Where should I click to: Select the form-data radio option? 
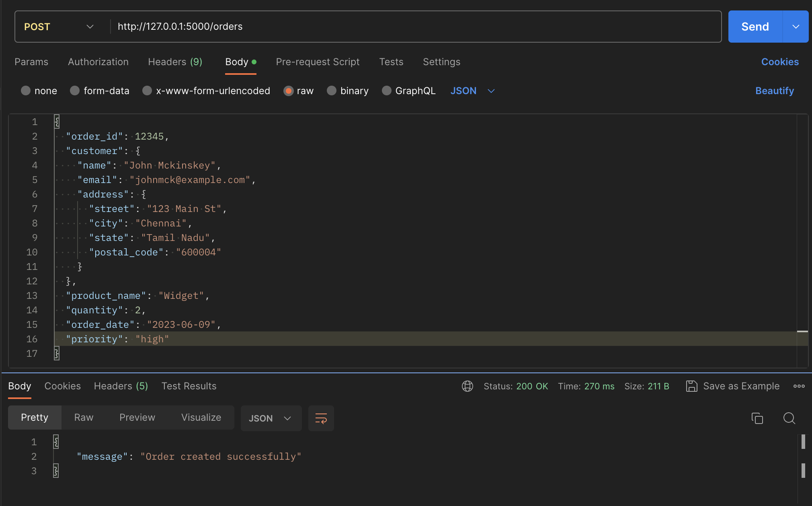tap(75, 91)
